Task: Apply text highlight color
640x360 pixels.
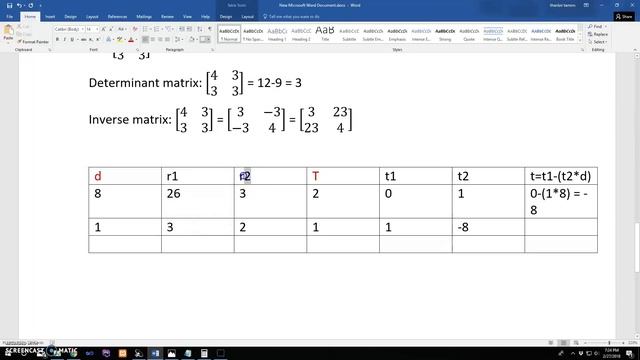Action: pos(119,40)
